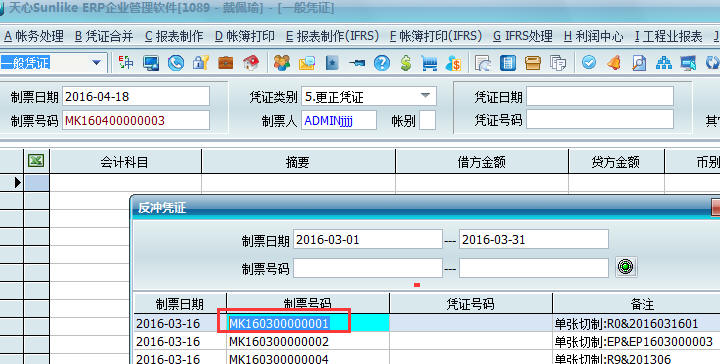Click the copy documents toolbar icon
The height and width of the screenshot is (364, 720).
coord(558,63)
